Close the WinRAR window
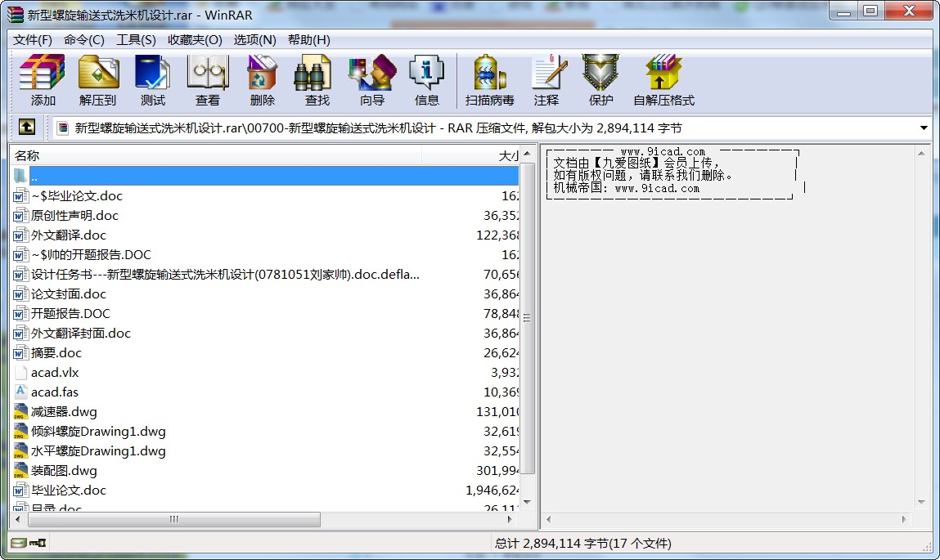 pyautogui.click(x=909, y=11)
